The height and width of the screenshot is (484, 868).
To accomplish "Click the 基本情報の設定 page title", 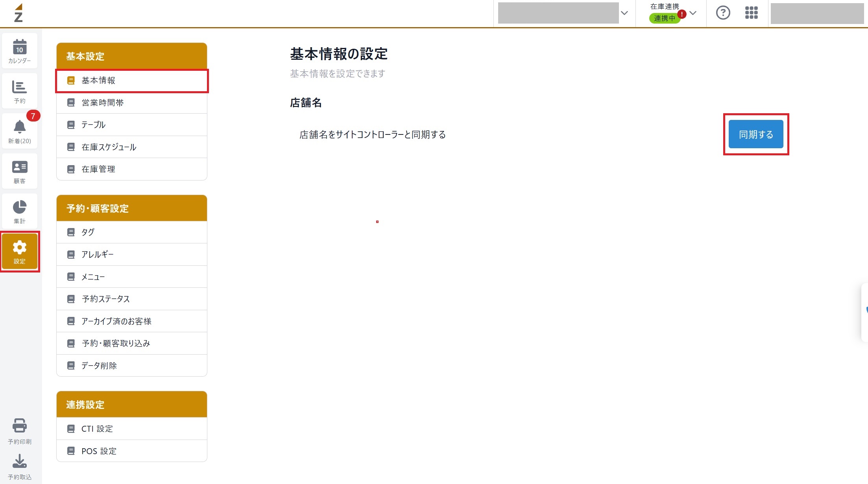I will (x=339, y=54).
